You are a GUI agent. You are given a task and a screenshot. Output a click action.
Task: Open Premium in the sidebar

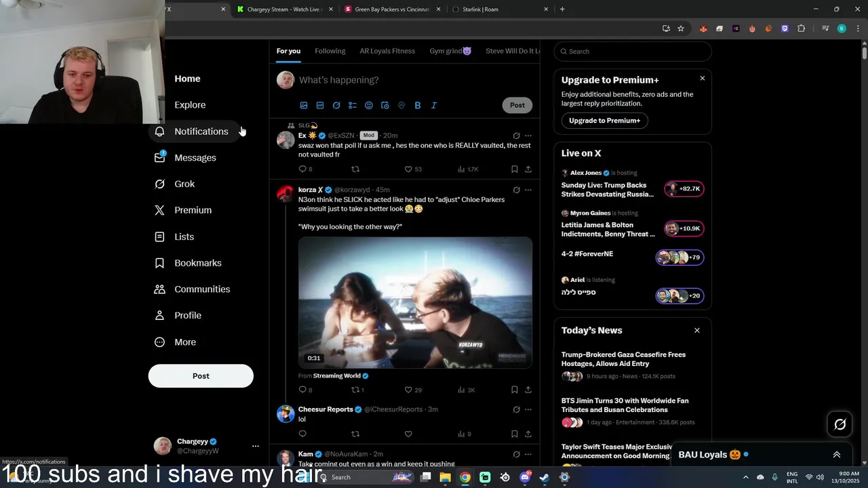click(x=183, y=210)
